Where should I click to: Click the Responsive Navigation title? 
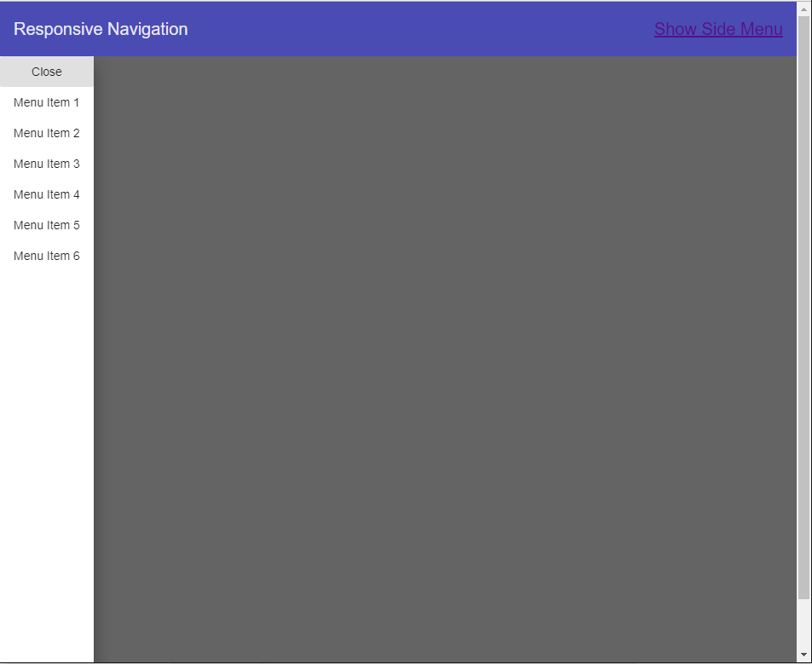(x=101, y=29)
